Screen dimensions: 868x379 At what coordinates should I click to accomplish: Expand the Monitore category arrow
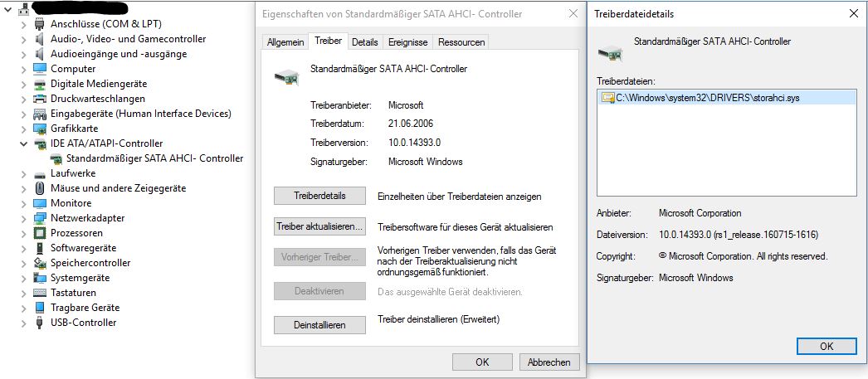(x=23, y=204)
